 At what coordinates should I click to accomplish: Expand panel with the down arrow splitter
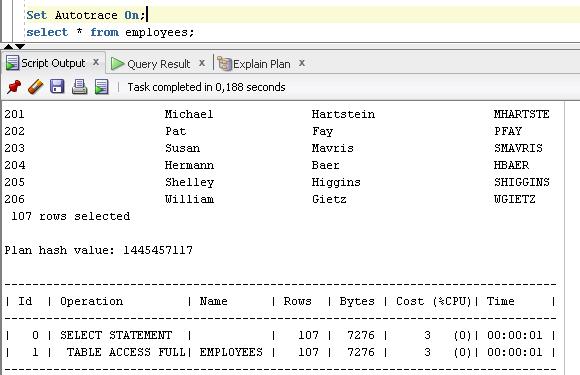click(x=20, y=47)
